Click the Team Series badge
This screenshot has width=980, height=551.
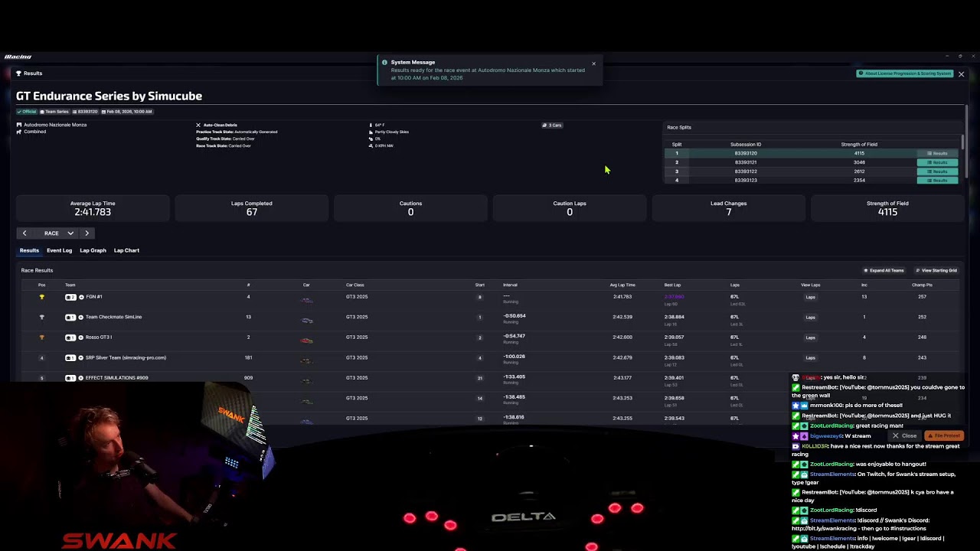pos(57,112)
